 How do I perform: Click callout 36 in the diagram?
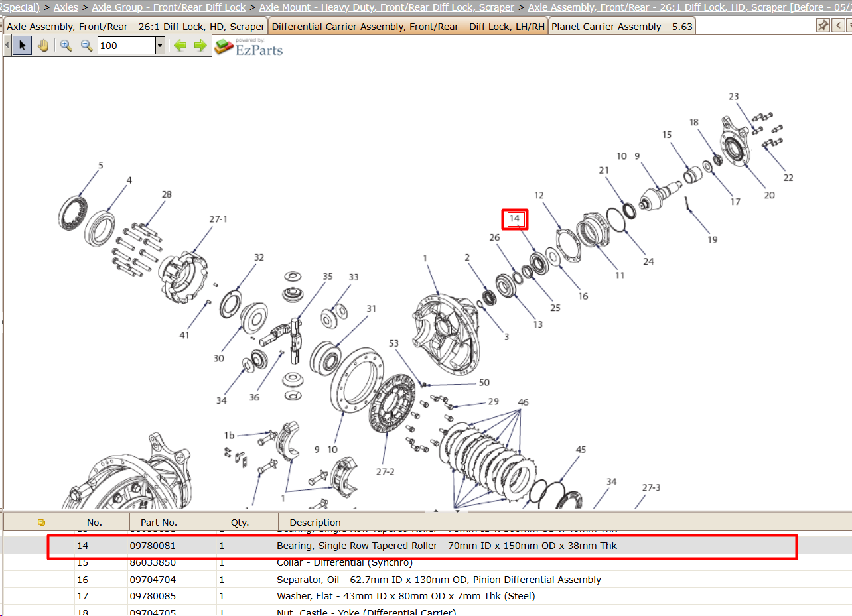click(254, 397)
